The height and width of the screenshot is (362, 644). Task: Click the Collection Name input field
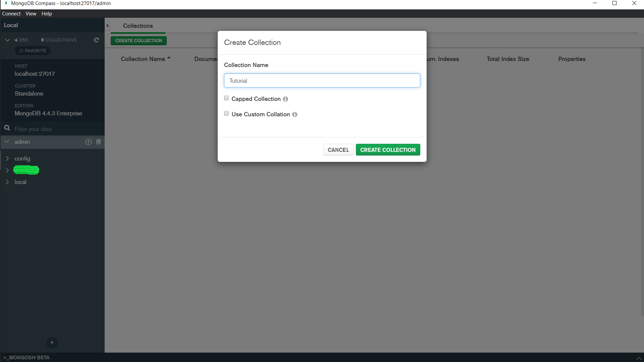(x=322, y=80)
